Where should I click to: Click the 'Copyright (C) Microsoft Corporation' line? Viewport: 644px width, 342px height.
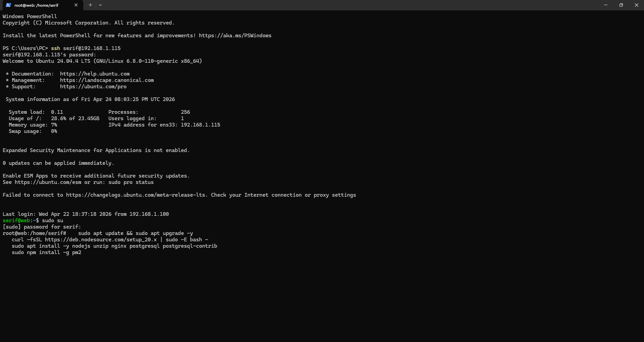click(x=89, y=23)
